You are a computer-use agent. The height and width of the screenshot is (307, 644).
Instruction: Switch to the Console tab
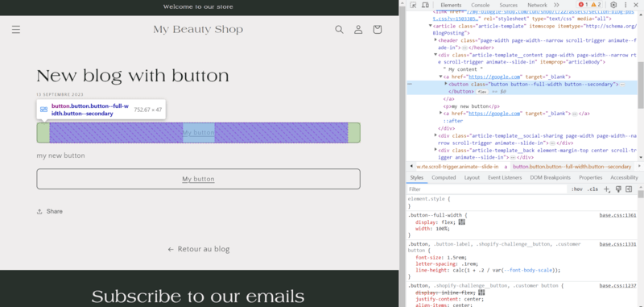pos(480,5)
